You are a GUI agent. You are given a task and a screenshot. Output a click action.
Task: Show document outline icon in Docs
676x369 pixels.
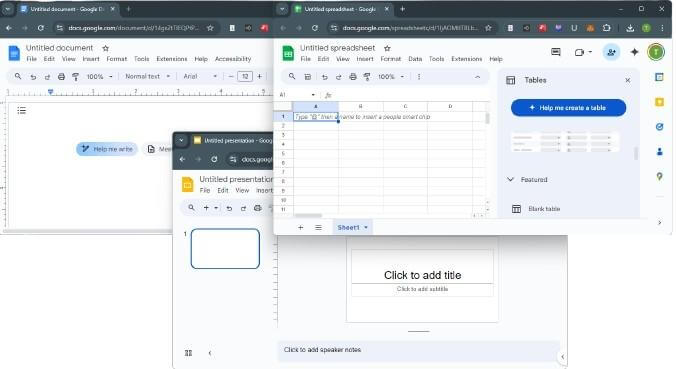tap(22, 110)
